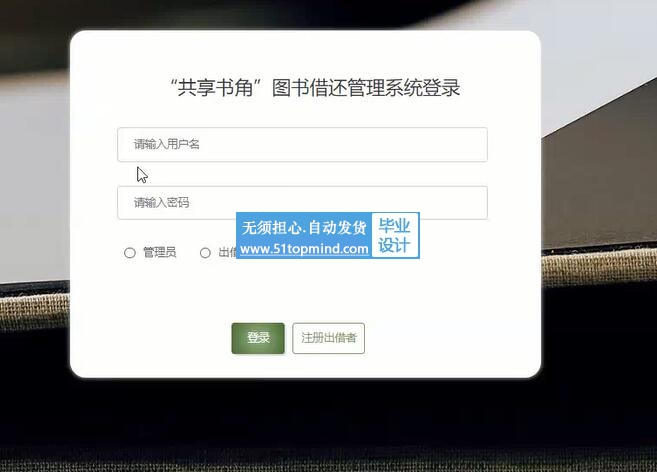657x472 pixels.
Task: Click the 管理员 label text
Action: 160,252
